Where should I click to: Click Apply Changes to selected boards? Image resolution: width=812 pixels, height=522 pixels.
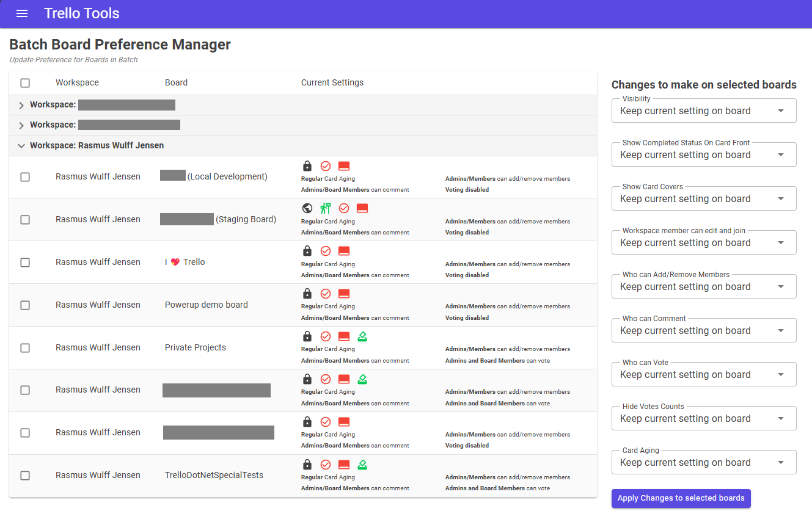click(x=681, y=498)
